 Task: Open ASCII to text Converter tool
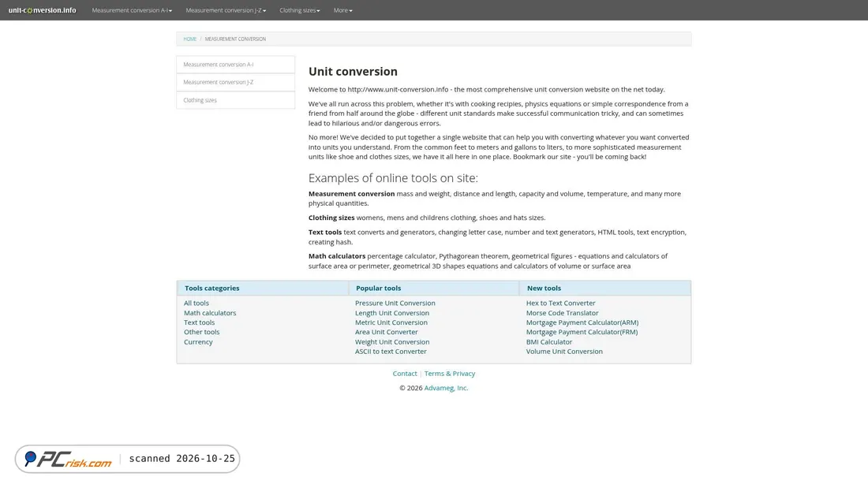pos(391,352)
